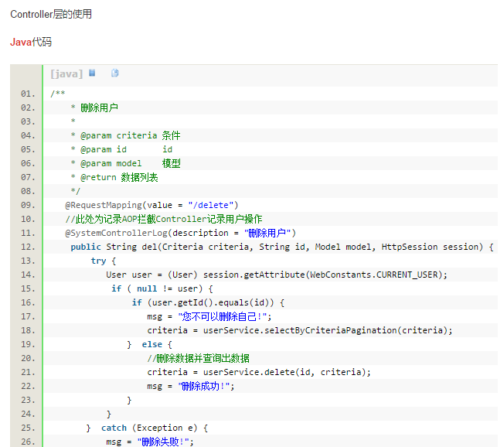Click string "删除失败!" on line 26
Screen dimensions: 504x447
pyautogui.click(x=163, y=442)
